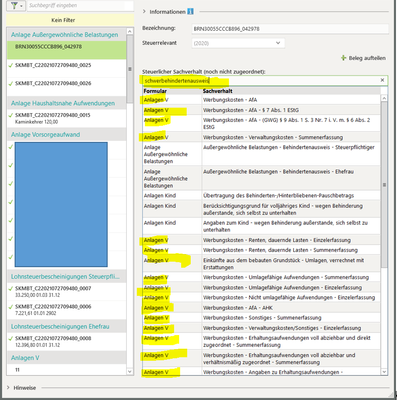Choose Umlagefähige Aufwendungen - Summenerfassung row
The image size is (397, 400).
(x=261, y=277)
